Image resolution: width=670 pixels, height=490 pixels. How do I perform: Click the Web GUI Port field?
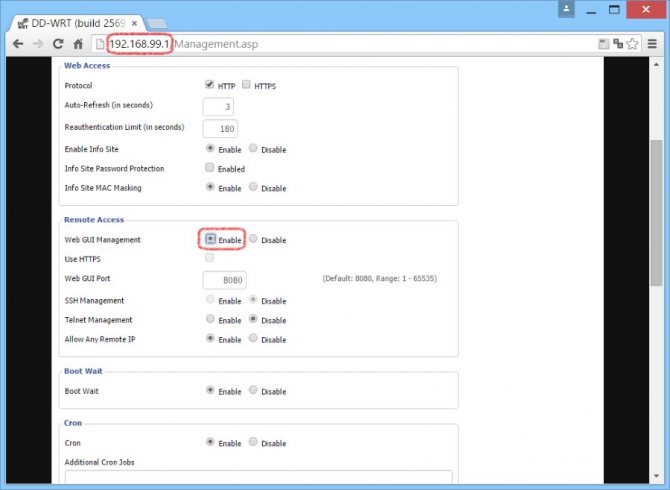point(224,280)
